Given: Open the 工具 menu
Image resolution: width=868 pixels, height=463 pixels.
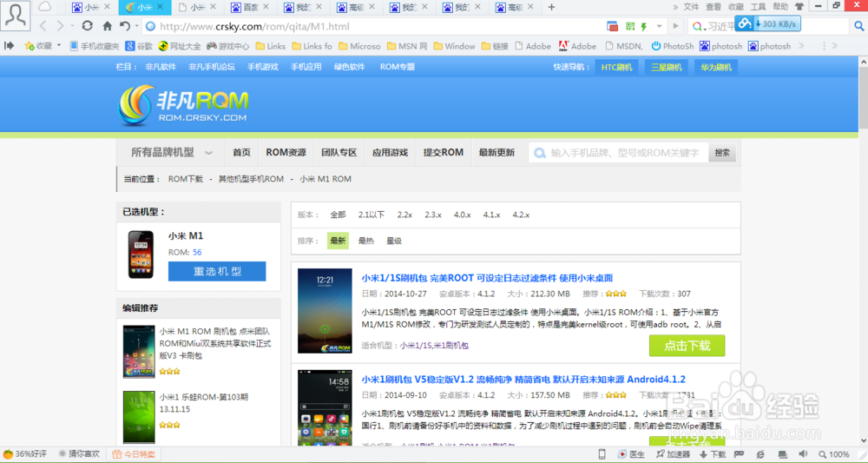Looking at the screenshot, I should pos(757,7).
